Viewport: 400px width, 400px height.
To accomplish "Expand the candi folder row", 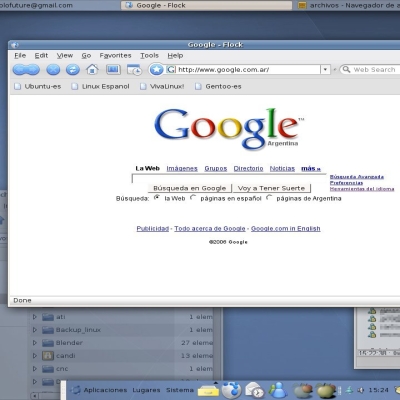I will [x=35, y=356].
